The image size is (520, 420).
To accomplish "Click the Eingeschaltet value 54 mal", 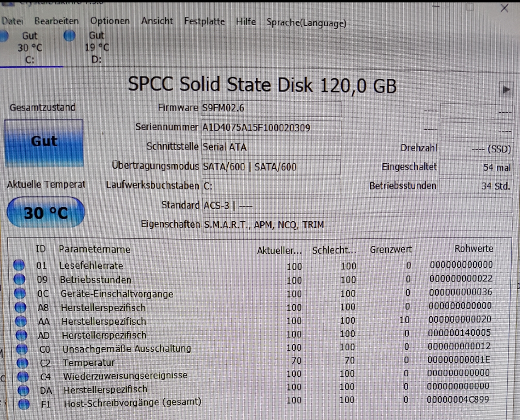I will point(476,168).
